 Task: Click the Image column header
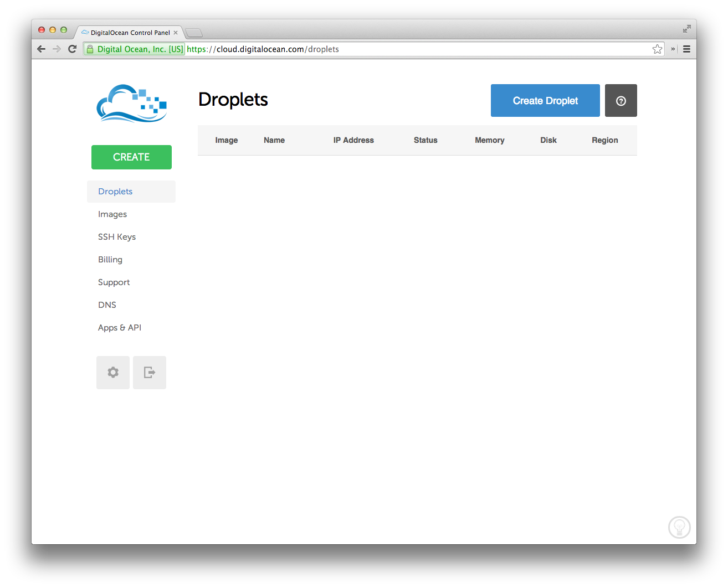click(x=227, y=140)
